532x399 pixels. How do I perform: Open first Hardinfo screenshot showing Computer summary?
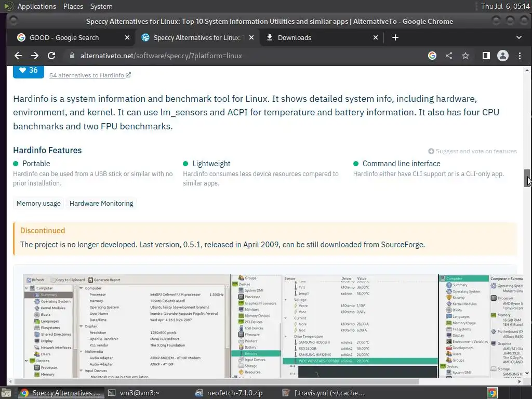tap(127, 326)
